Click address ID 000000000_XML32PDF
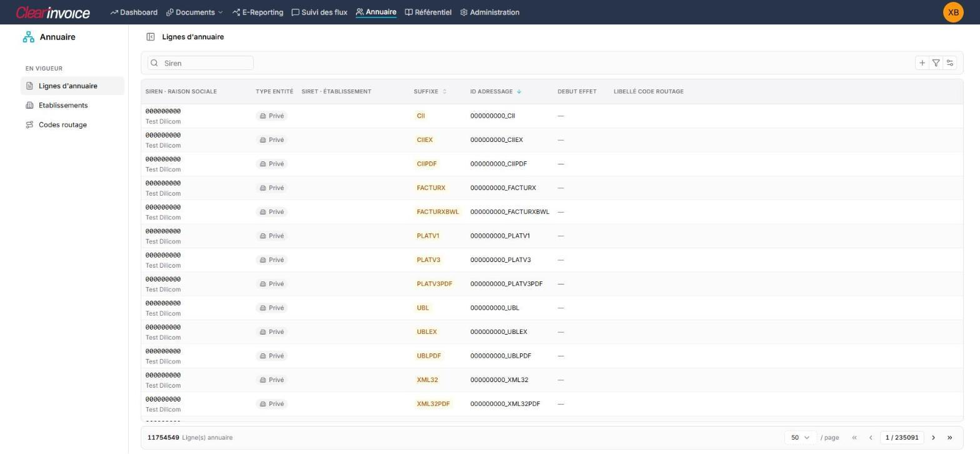This screenshot has width=980, height=454. click(505, 404)
